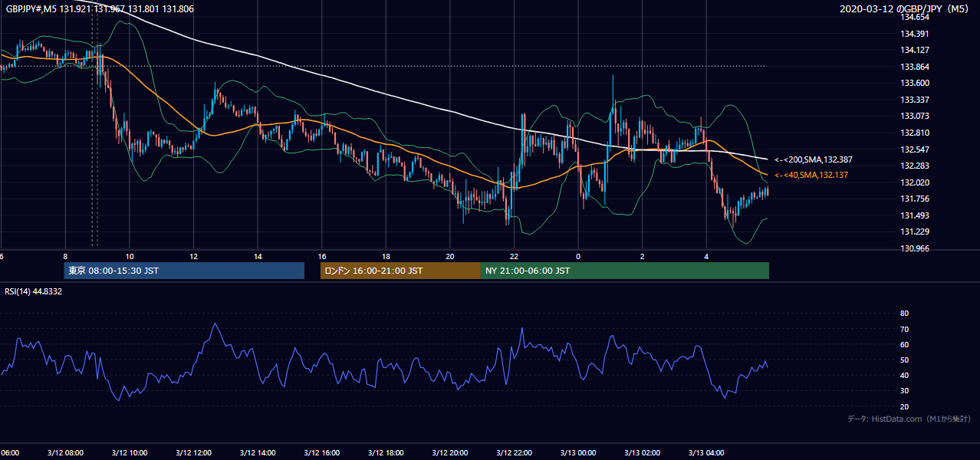Click the date label 3/13 04:00
The height and width of the screenshot is (460, 980).
pos(706,452)
